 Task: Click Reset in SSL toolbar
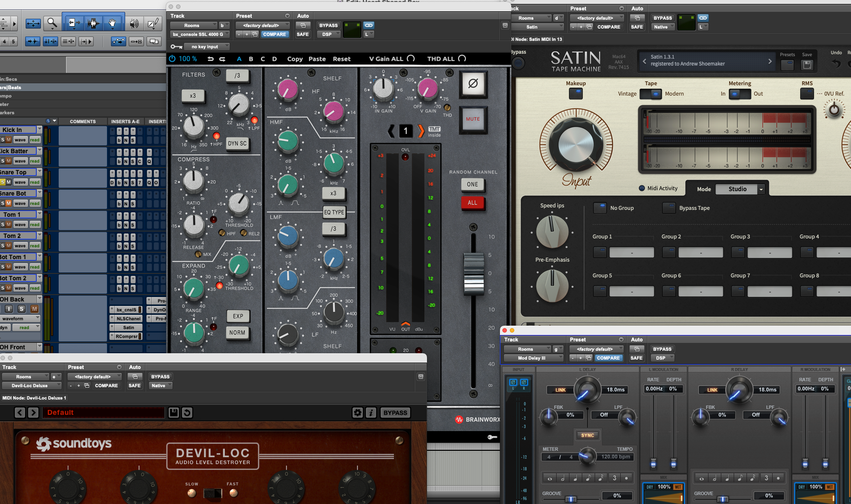[342, 59]
